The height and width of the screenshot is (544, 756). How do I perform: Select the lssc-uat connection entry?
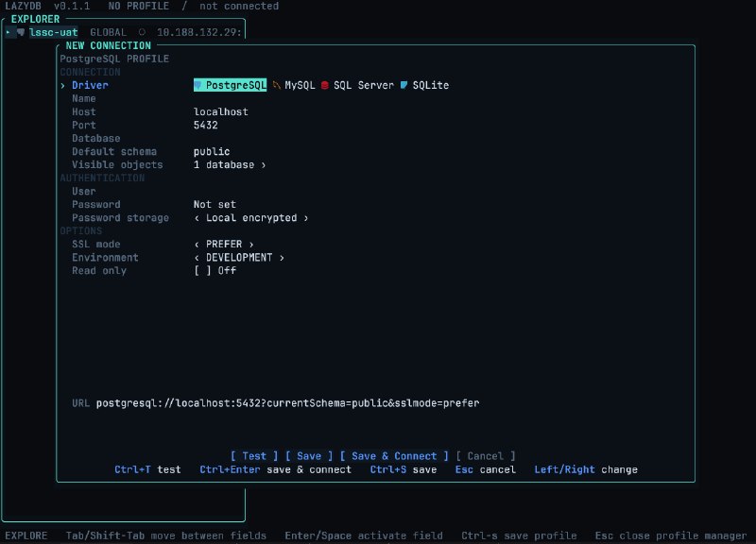pos(53,32)
